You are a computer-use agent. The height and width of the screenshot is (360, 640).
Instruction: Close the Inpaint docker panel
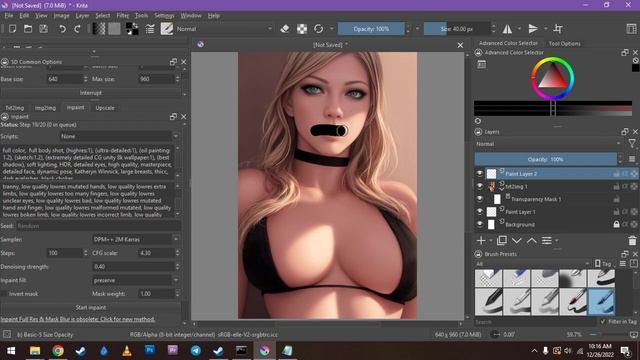coord(184,117)
